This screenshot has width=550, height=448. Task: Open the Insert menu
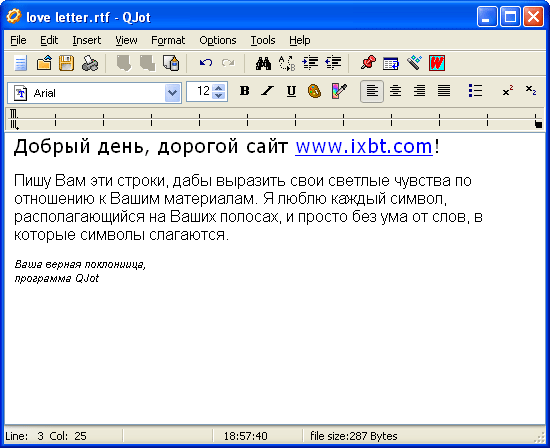tap(87, 40)
